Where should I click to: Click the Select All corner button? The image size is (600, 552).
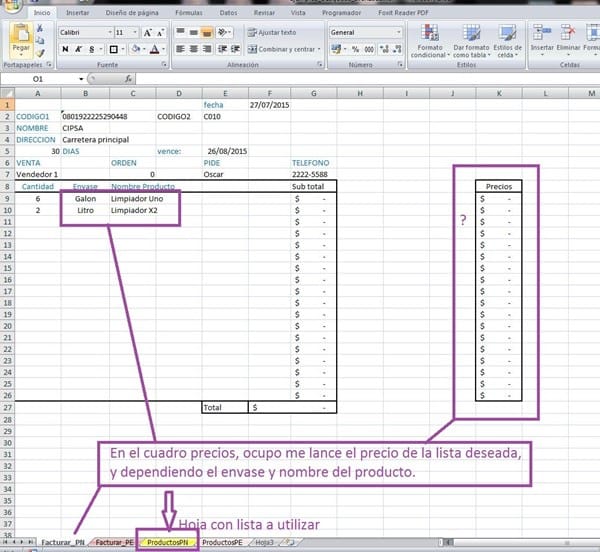tap(7, 93)
